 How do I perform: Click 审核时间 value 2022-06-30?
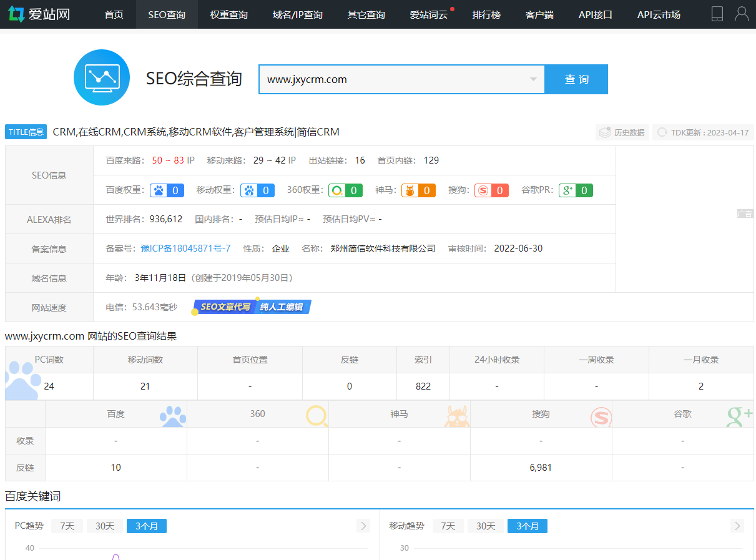tap(518, 248)
